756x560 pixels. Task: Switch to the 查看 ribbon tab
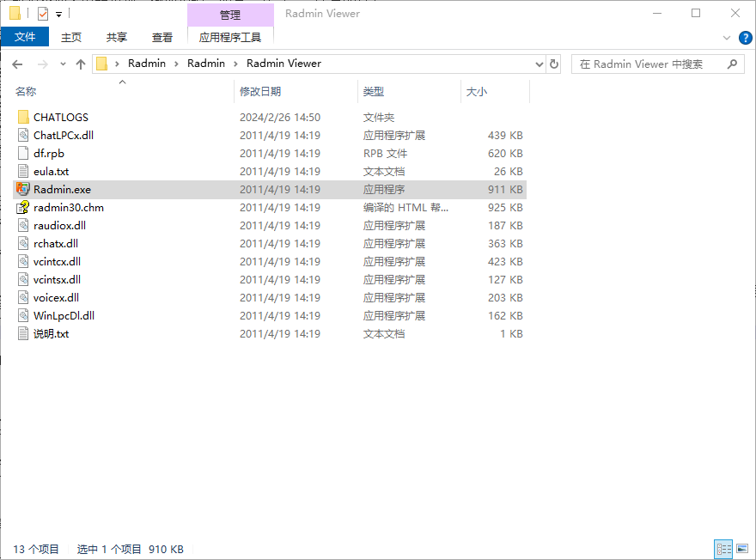(162, 37)
